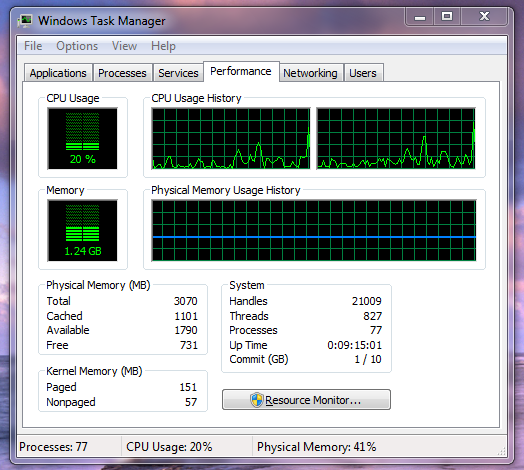Click the Commit (GB) value 1 / 10
Viewport: 524px width, 470px height.
click(x=368, y=359)
